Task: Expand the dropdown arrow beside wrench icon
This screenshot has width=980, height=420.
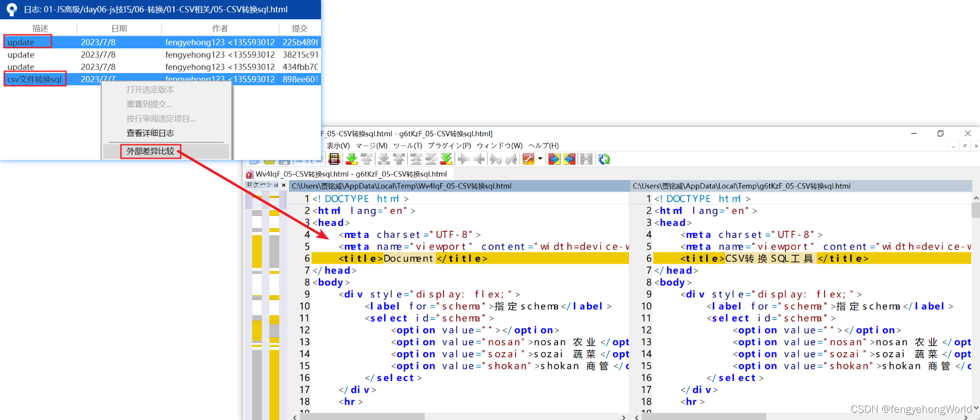Action: (x=540, y=159)
